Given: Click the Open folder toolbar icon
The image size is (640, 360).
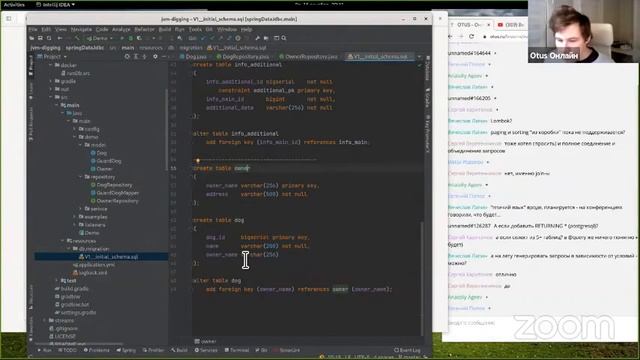Looking at the screenshot, I should (x=31, y=38).
